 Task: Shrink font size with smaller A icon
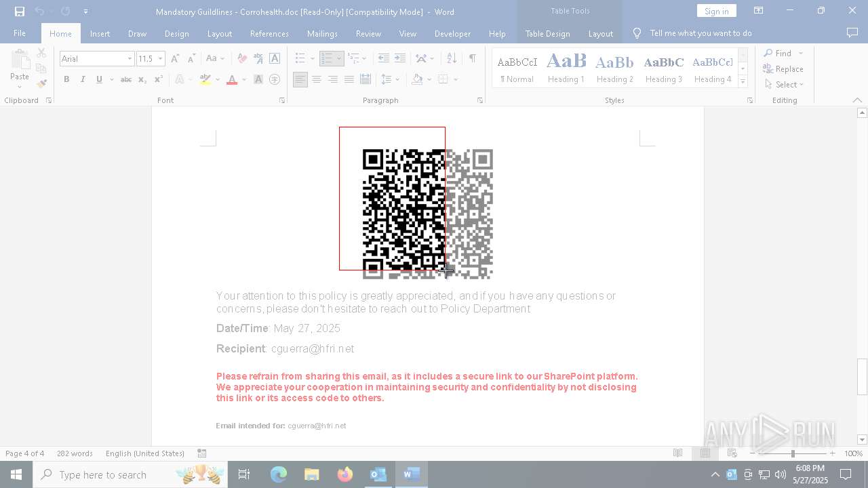pyautogui.click(x=191, y=59)
